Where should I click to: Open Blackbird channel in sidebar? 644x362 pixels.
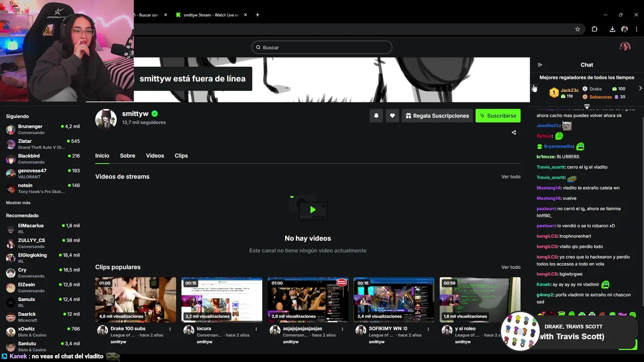[x=43, y=159]
